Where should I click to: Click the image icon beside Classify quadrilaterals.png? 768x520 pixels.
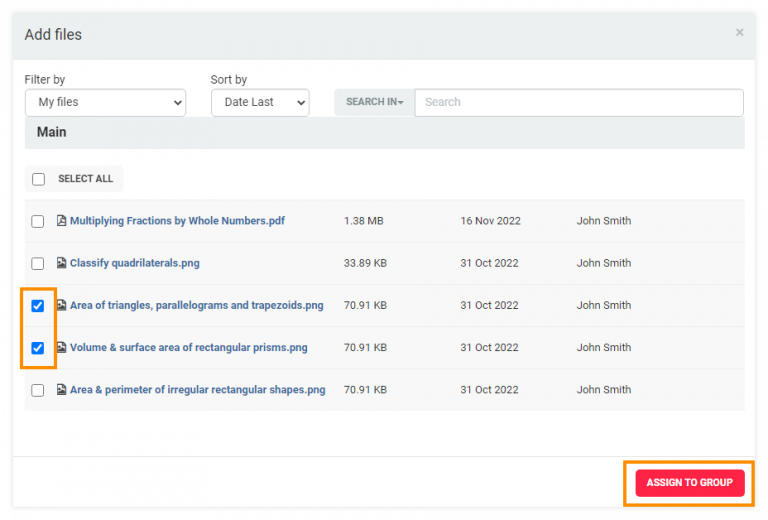[x=61, y=263]
